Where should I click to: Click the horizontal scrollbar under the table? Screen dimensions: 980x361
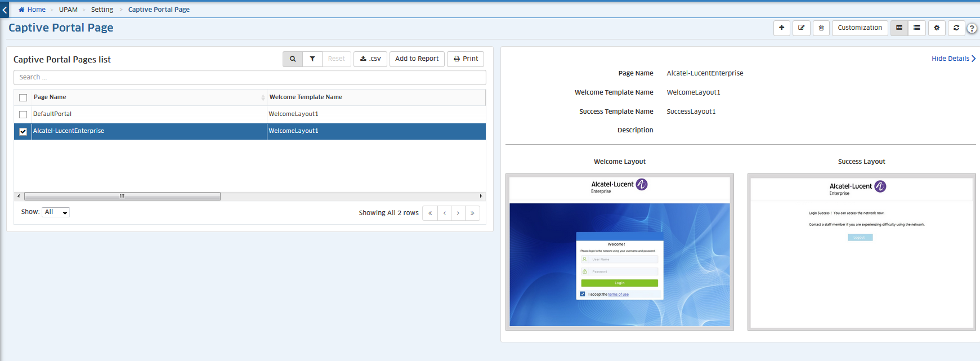tap(122, 197)
